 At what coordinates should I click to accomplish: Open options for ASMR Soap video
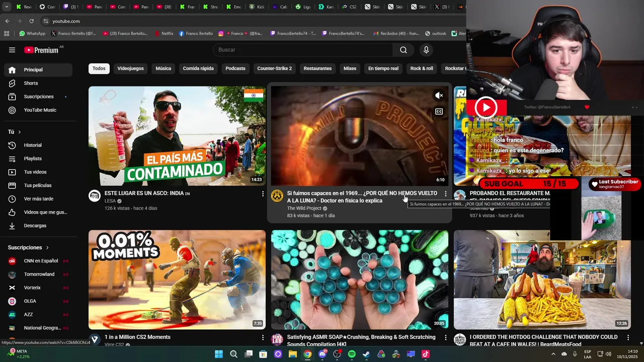(x=445, y=337)
